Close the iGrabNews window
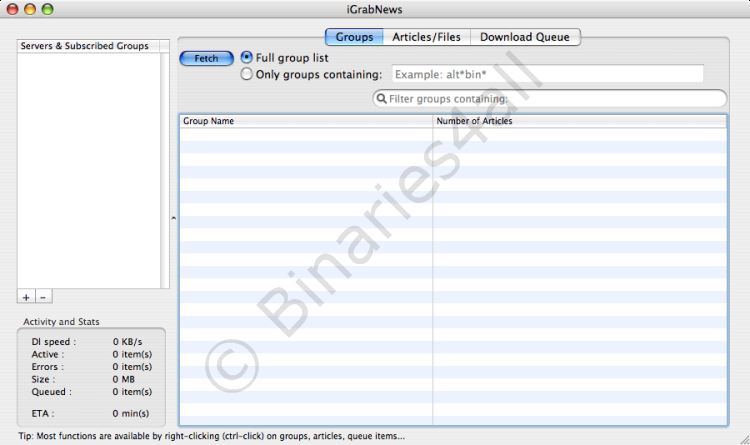Screen dimensions: 750x445 [12, 9]
